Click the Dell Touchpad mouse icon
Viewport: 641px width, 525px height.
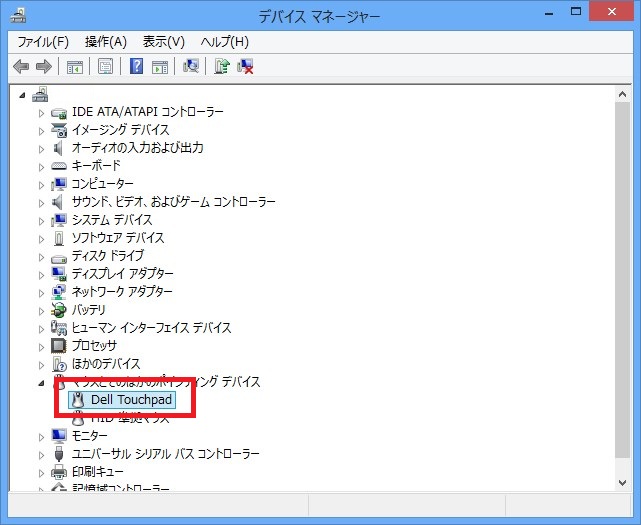click(78, 400)
